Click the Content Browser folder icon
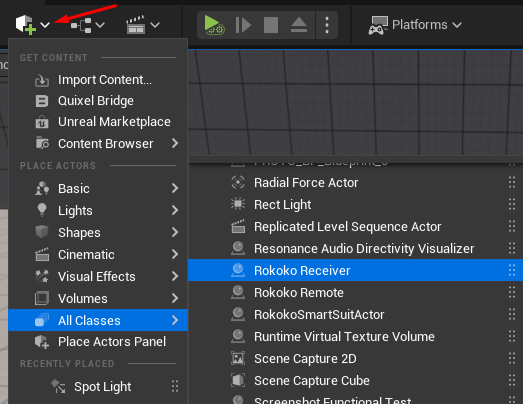This screenshot has height=404, width=523. tap(42, 143)
